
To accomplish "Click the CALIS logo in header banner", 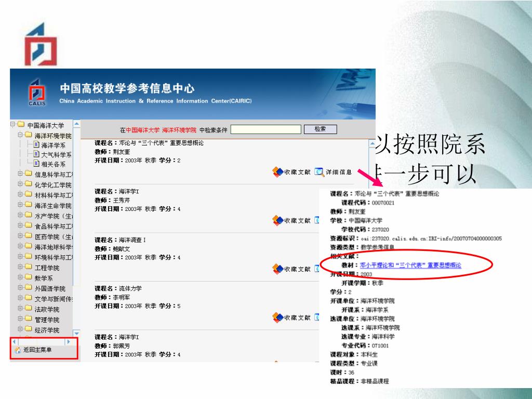I will pos(37,92).
